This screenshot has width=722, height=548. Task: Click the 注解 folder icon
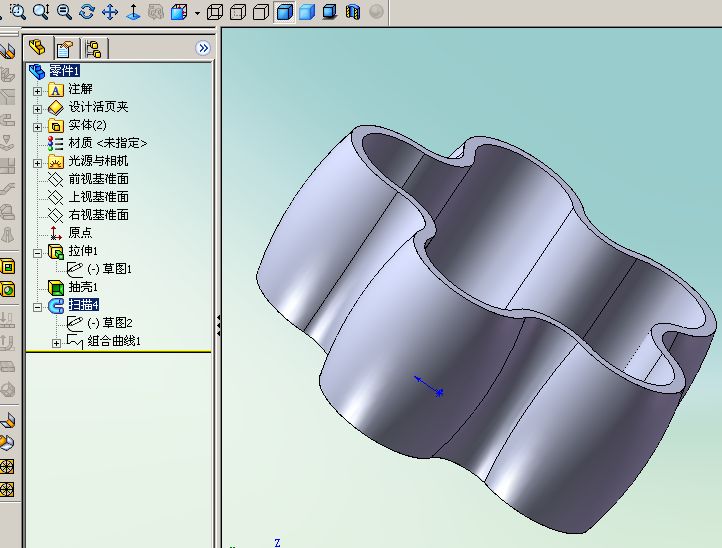click(56, 89)
